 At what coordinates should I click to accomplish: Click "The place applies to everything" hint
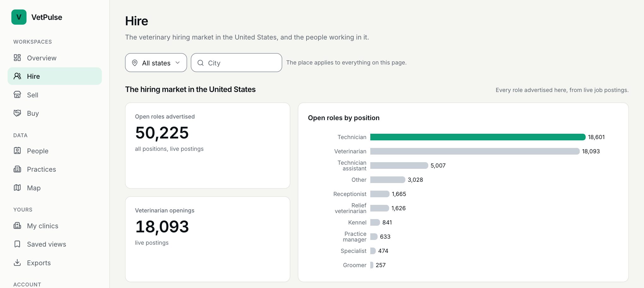pos(346,63)
